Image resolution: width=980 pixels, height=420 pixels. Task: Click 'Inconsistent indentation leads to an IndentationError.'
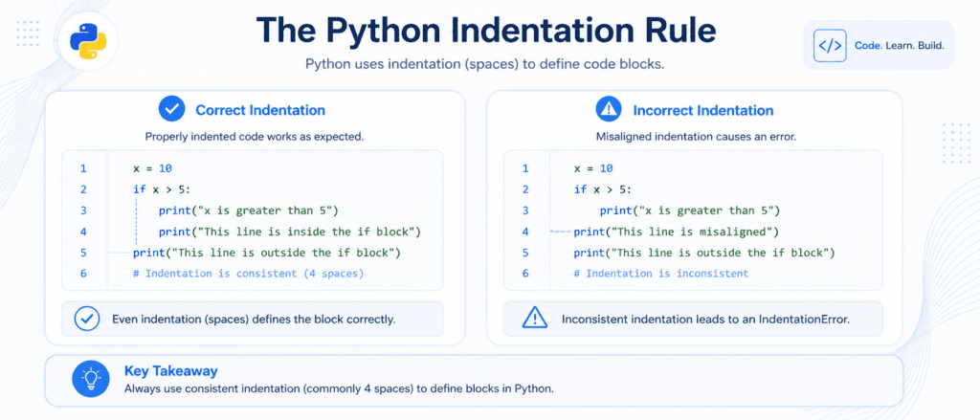click(x=705, y=320)
